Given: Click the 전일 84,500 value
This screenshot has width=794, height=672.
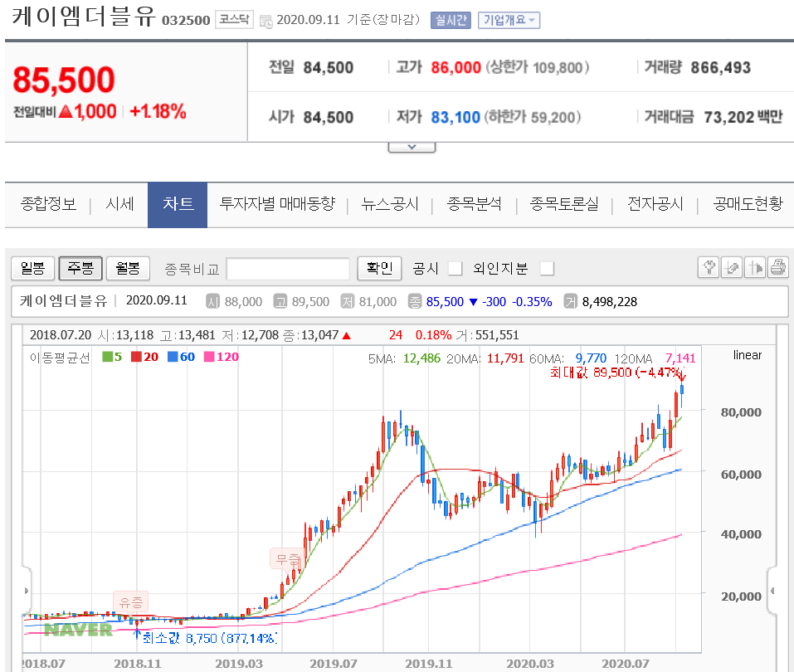Looking at the screenshot, I should [x=328, y=67].
